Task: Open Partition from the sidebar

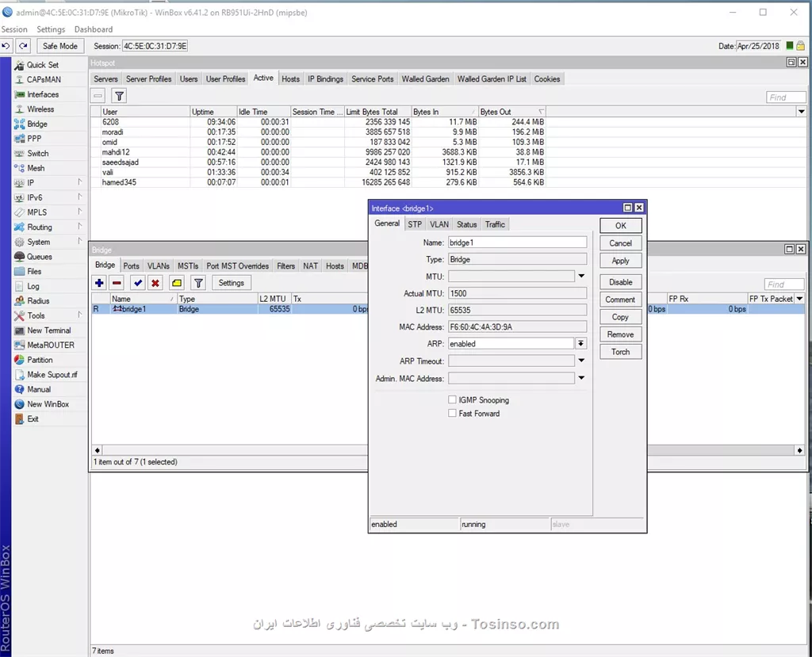Action: (x=40, y=360)
